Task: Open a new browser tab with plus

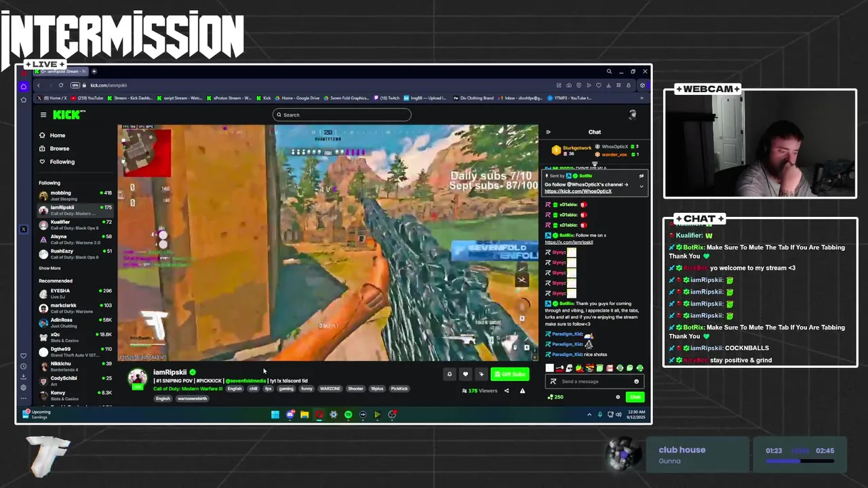Action: tap(94, 71)
